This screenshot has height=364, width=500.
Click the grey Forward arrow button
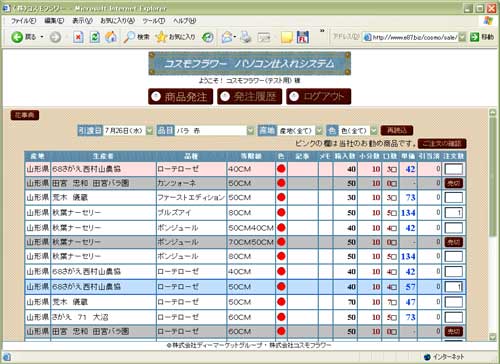click(55, 37)
